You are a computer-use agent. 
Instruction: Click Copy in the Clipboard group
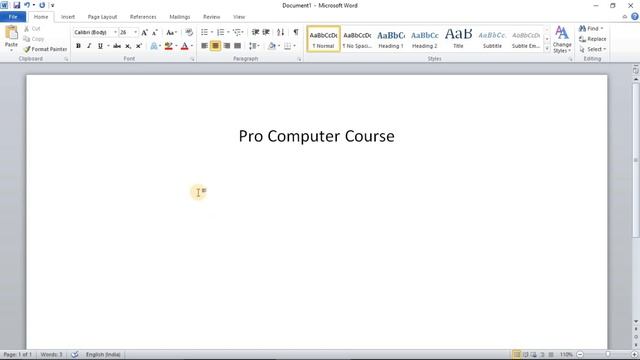pos(34,39)
